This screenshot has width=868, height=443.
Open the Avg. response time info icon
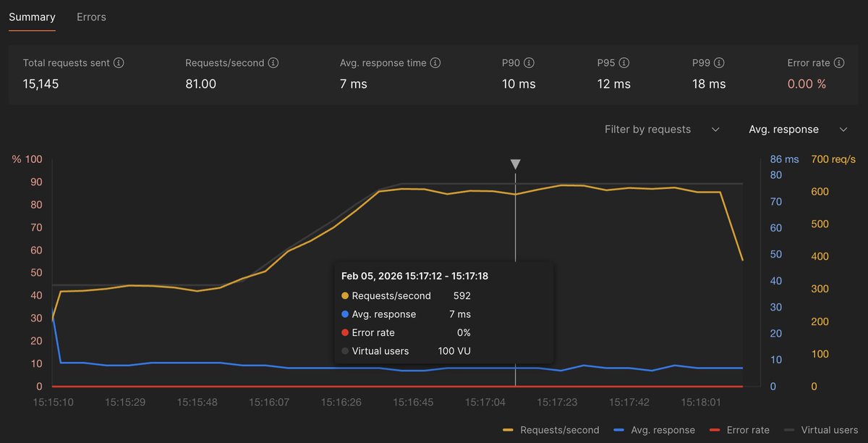(435, 63)
